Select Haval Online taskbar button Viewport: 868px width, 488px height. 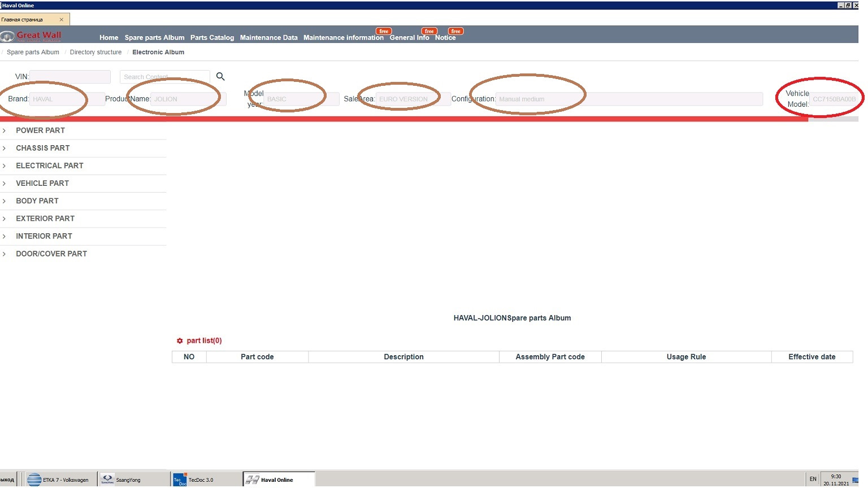click(279, 480)
